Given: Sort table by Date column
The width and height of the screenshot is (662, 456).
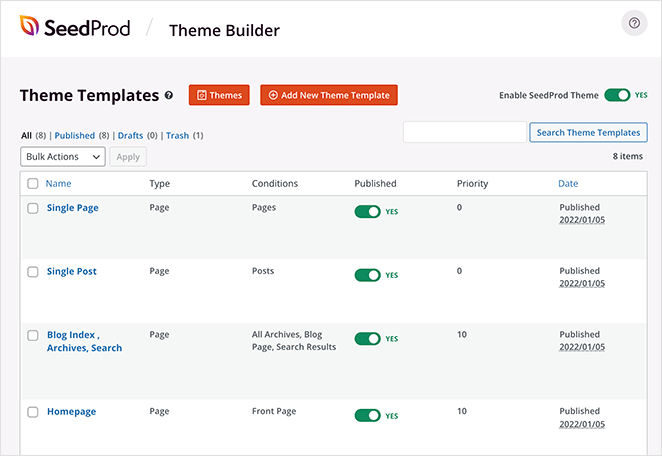Looking at the screenshot, I should (568, 184).
